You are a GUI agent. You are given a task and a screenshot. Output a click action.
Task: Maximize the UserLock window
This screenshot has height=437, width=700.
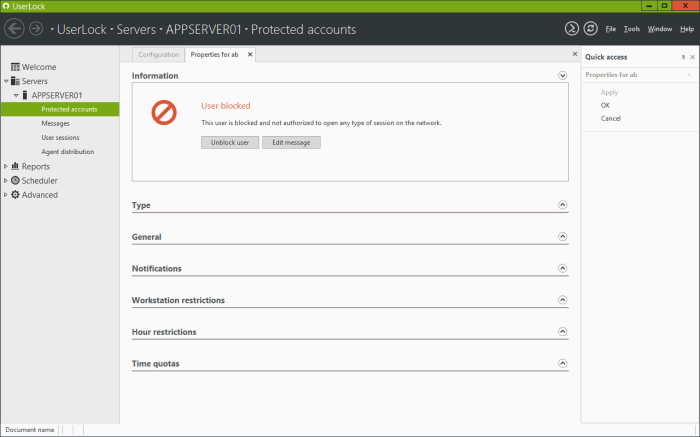pos(664,6)
